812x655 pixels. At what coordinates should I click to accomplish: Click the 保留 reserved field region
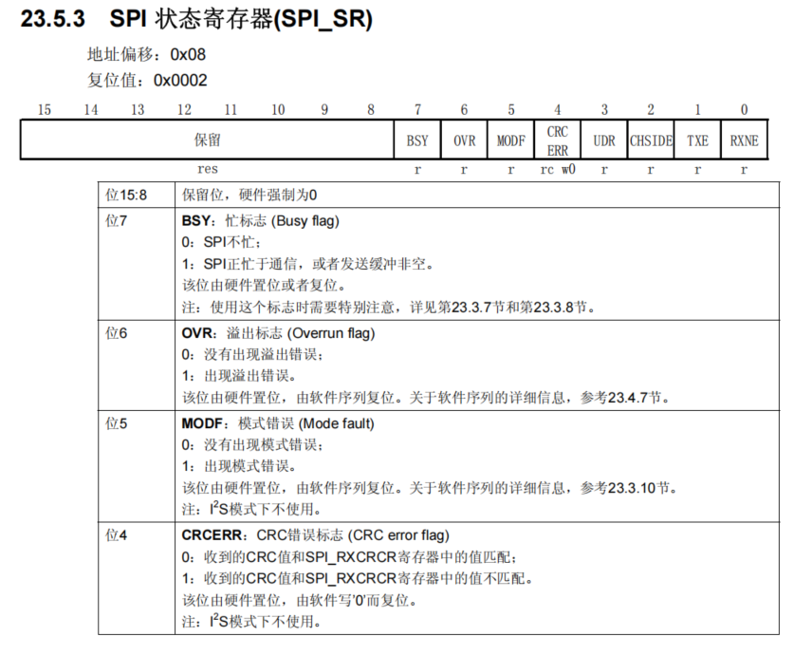coord(207,140)
